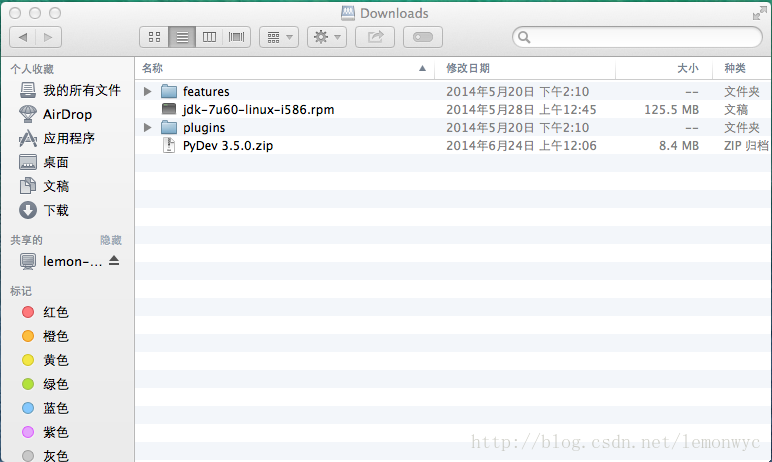Filter by the 橙色 tag

(45, 336)
